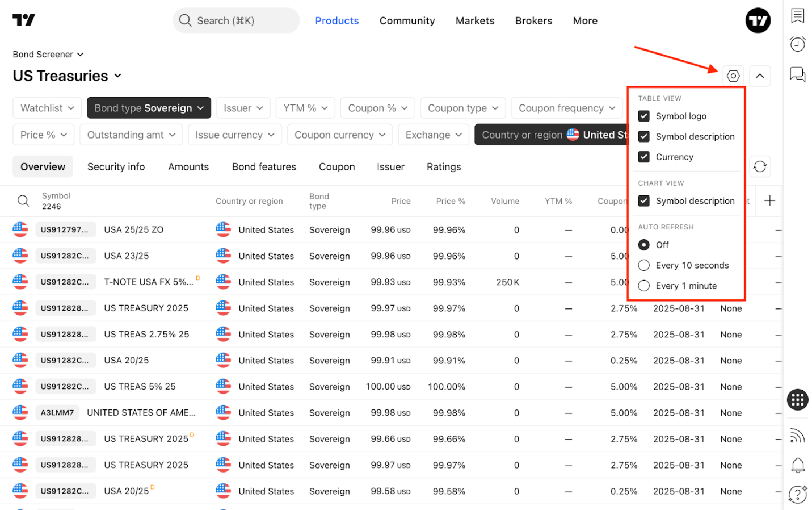Image resolution: width=812 pixels, height=510 pixels.
Task: Collapse the filters with the chevron-up button
Action: [760, 76]
